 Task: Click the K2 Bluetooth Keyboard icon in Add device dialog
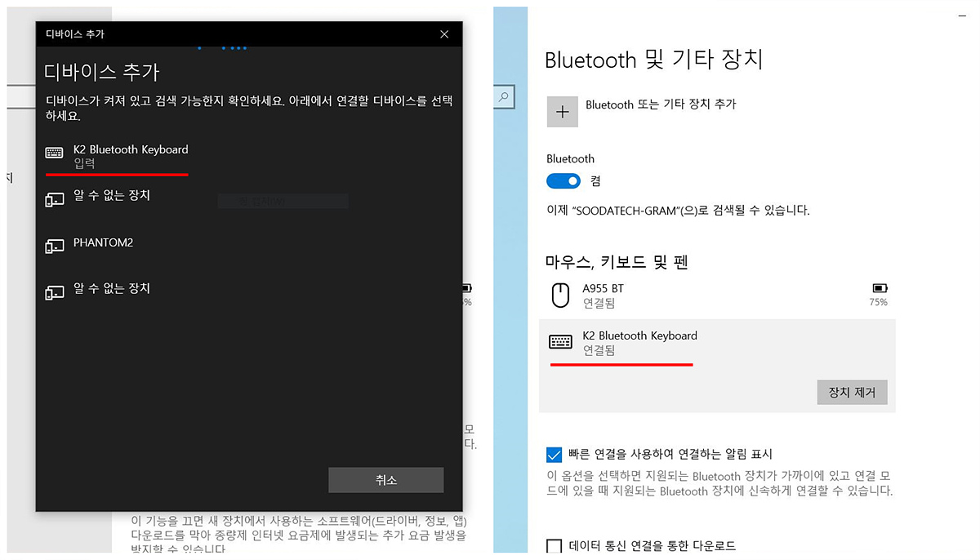[x=54, y=153]
